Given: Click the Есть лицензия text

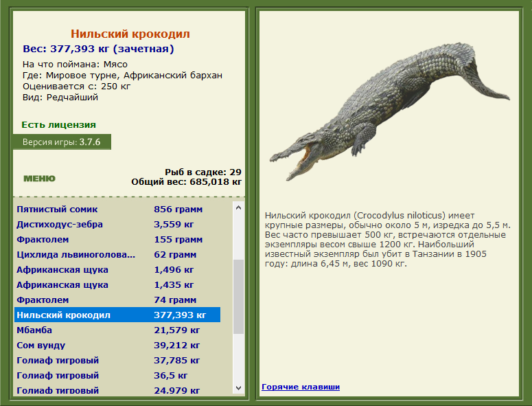Looking at the screenshot, I should pyautogui.click(x=59, y=124).
